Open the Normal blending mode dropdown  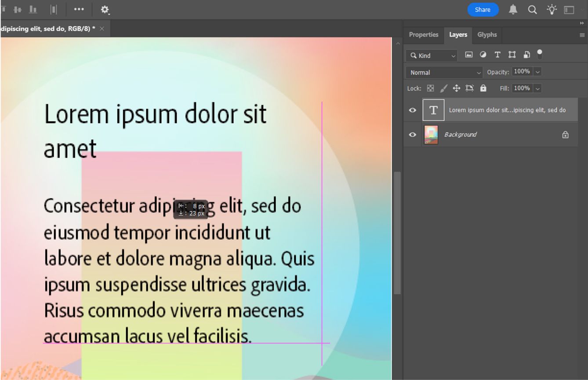(x=444, y=72)
